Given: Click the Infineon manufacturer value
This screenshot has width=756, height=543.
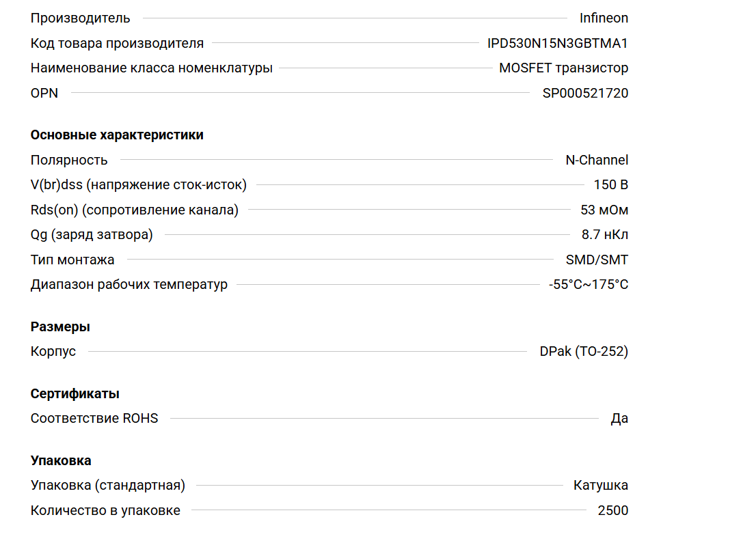Looking at the screenshot, I should 604,18.
